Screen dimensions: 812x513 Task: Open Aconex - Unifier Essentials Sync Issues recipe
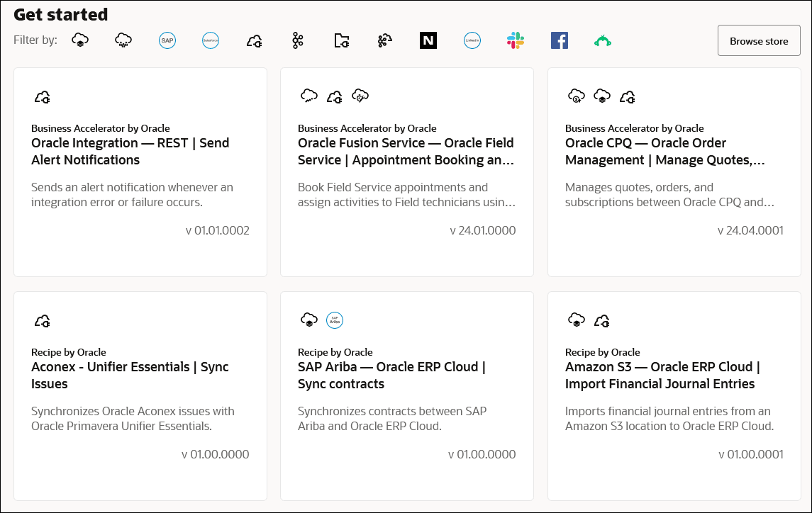coord(130,376)
